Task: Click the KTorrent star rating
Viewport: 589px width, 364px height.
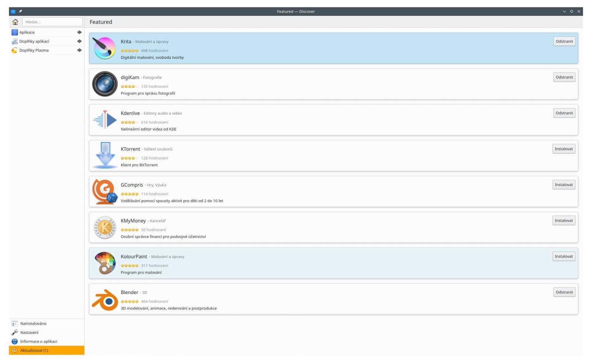Action: point(130,158)
